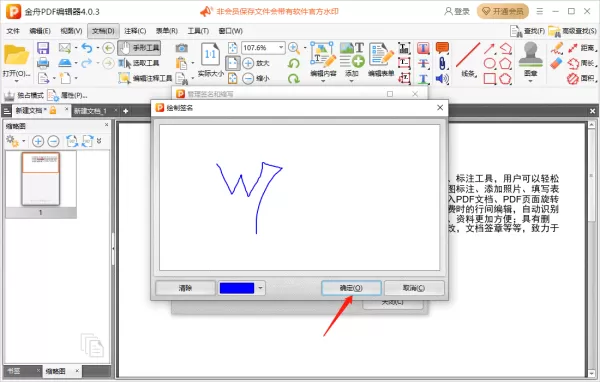The height and width of the screenshot is (382, 600).
Task: Click the Zoom out (缩小) minus icon
Action: [x=248, y=78]
